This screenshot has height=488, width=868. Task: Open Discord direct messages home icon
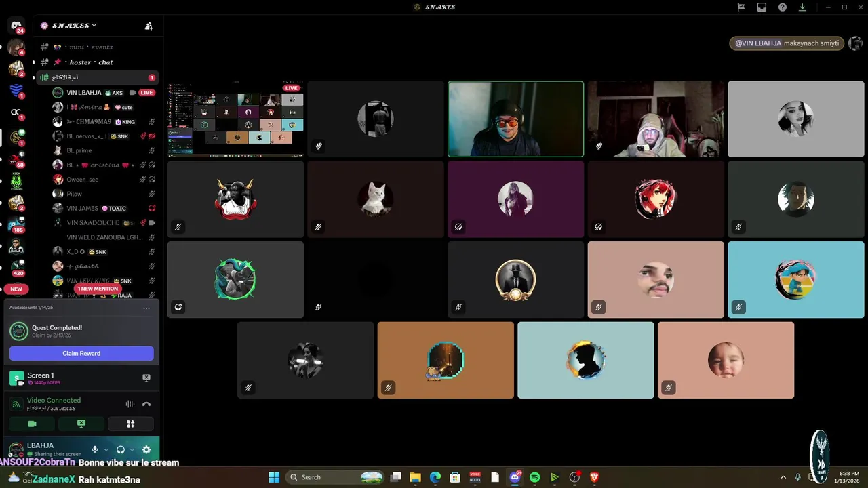tap(16, 26)
